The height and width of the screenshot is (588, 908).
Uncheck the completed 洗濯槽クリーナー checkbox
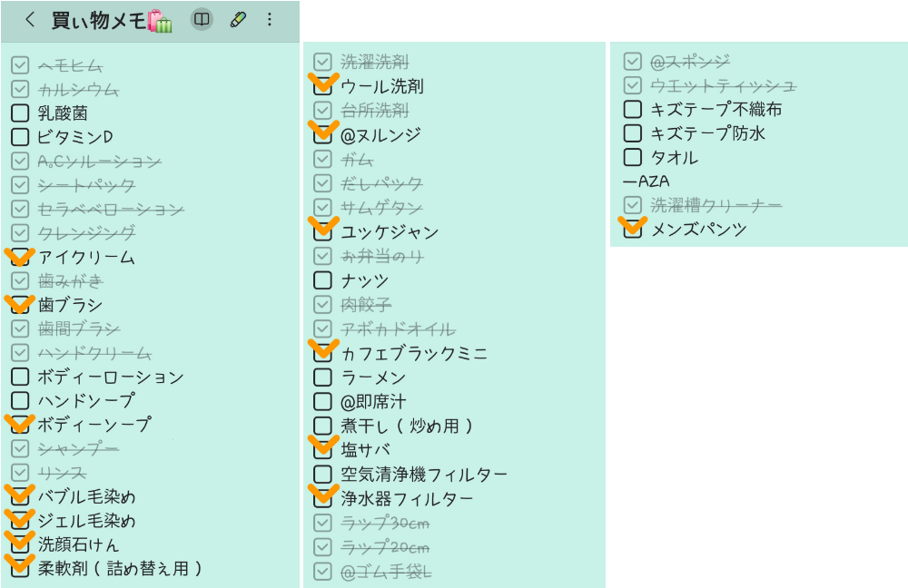[633, 205]
